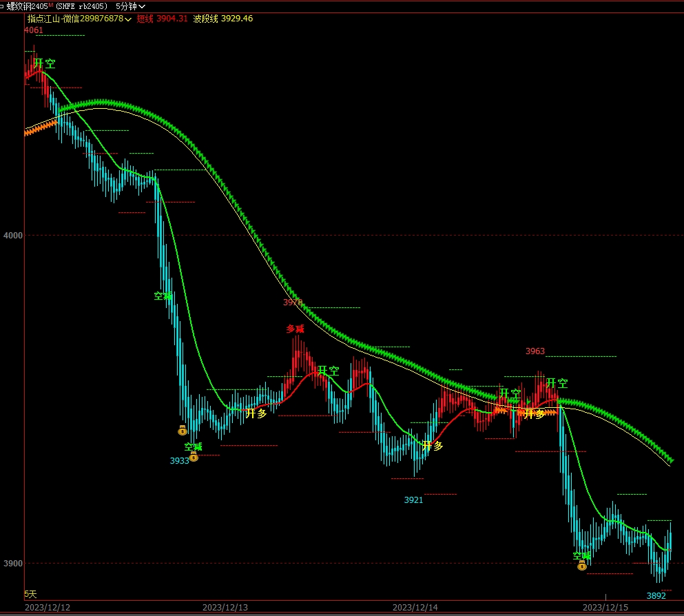
Task: Click the 4000 price axis label
Action: (13, 236)
